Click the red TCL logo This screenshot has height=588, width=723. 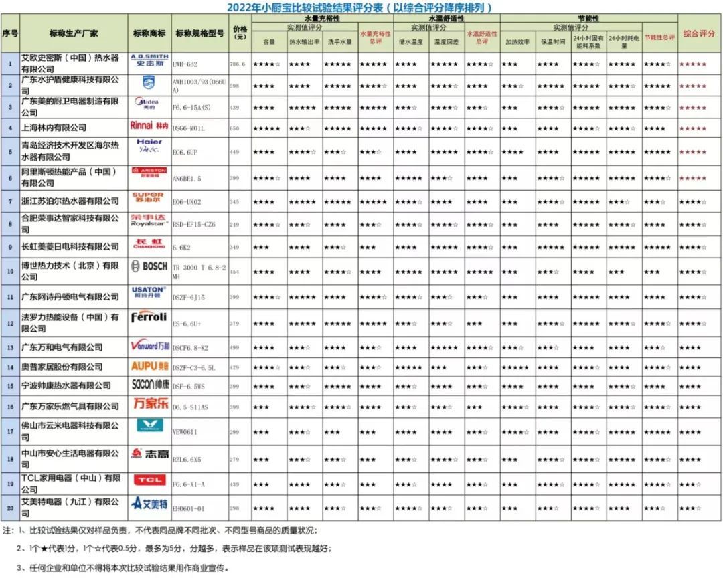pyautogui.click(x=149, y=480)
